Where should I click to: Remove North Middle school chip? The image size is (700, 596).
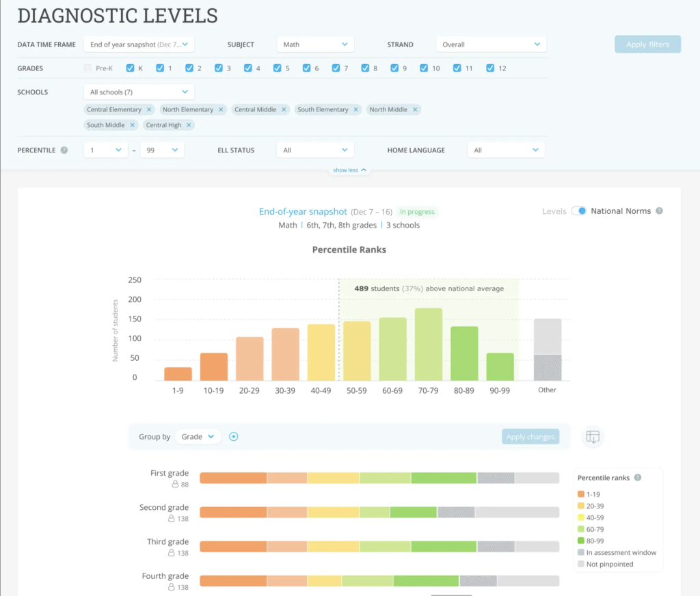click(415, 109)
